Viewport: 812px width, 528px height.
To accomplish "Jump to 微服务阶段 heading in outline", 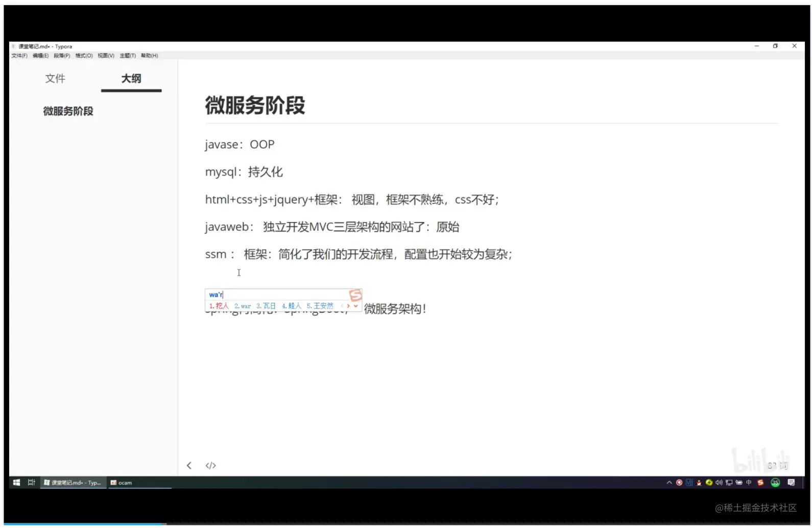I will click(x=68, y=111).
